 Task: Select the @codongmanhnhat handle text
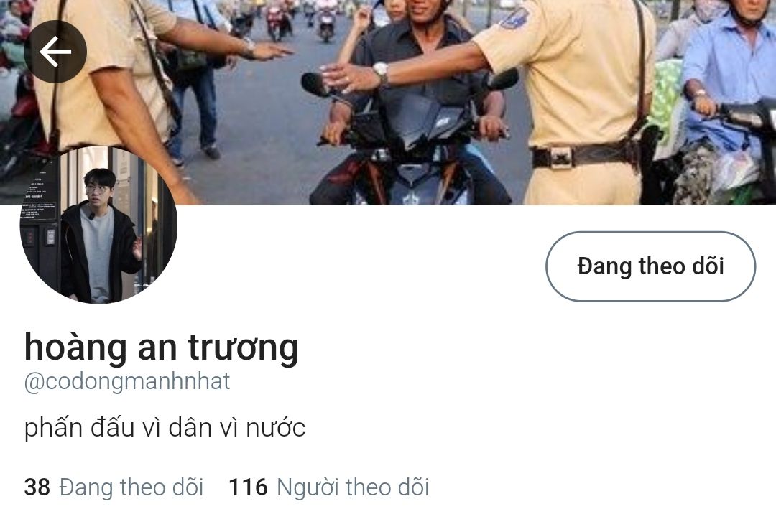pos(127,382)
